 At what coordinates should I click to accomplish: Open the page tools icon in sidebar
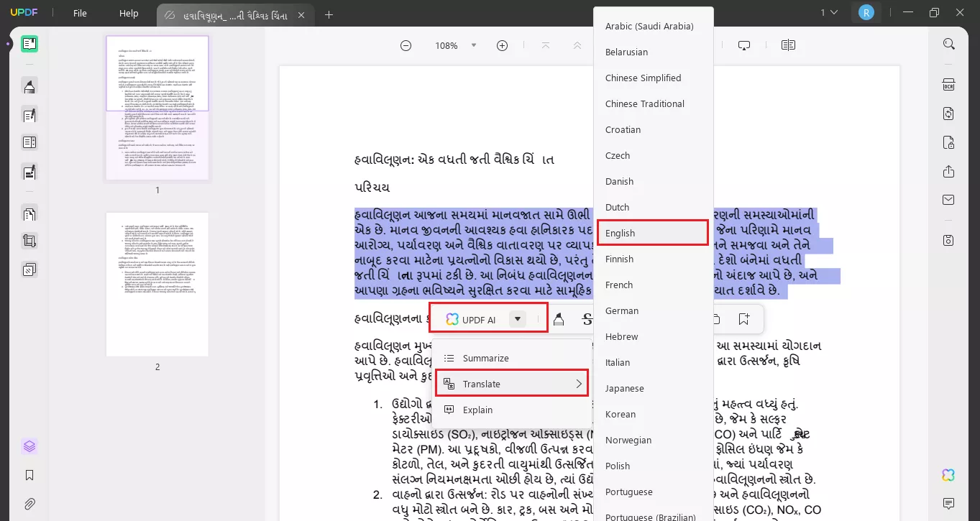[29, 213]
